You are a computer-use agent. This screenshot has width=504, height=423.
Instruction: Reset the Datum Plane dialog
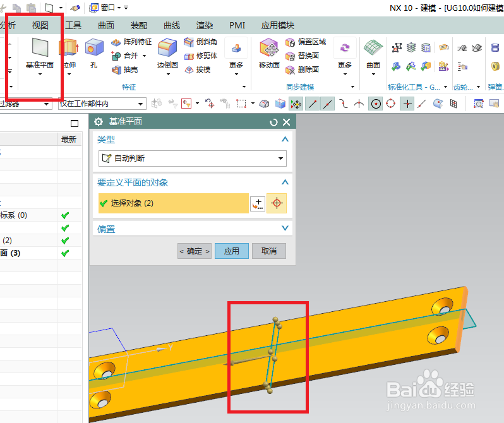273,122
